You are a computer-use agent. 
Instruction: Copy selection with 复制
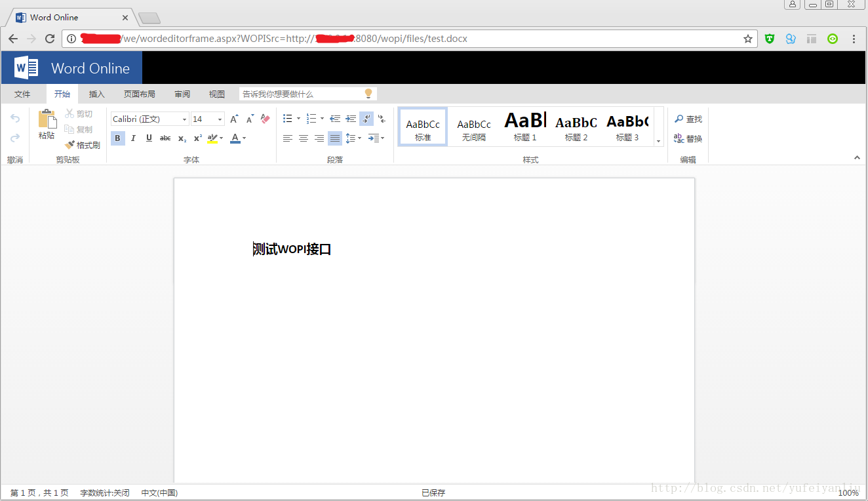point(79,129)
